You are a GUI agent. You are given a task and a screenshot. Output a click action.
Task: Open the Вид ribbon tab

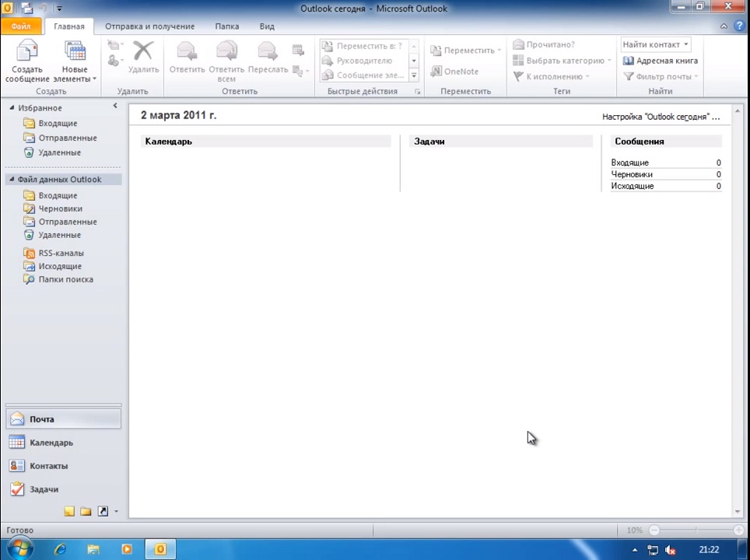pyautogui.click(x=267, y=26)
